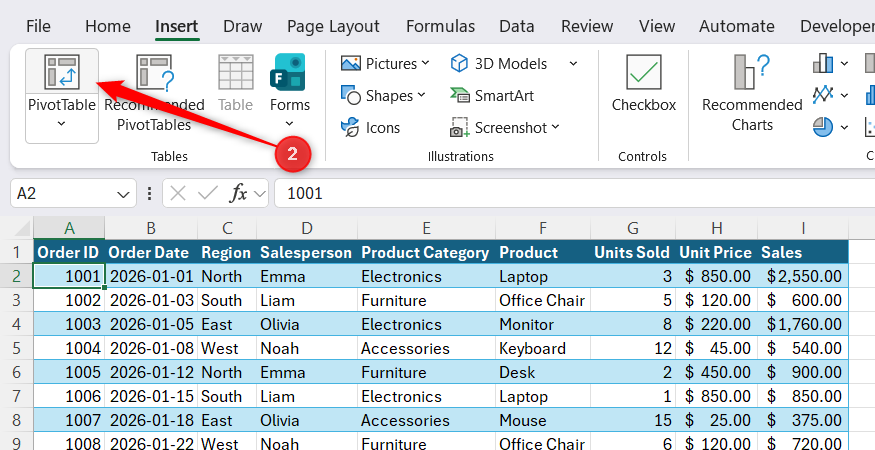This screenshot has height=450, width=875.
Task: Select the $ 450.00 unit price cell
Action: (x=717, y=372)
